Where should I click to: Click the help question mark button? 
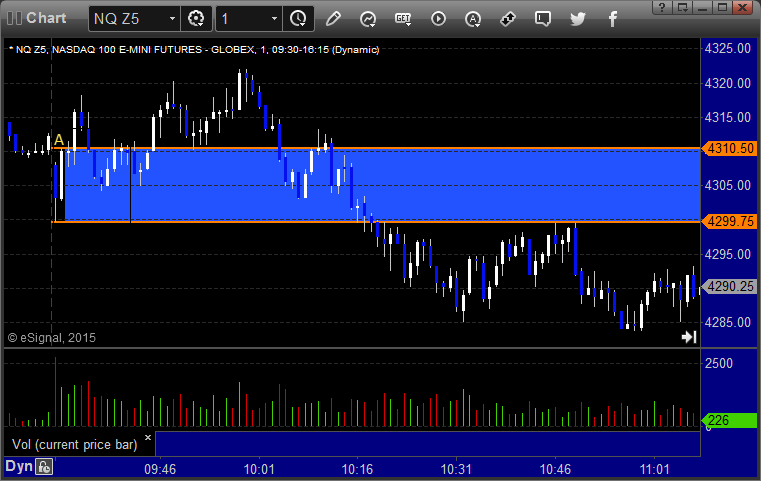pyautogui.click(x=662, y=7)
